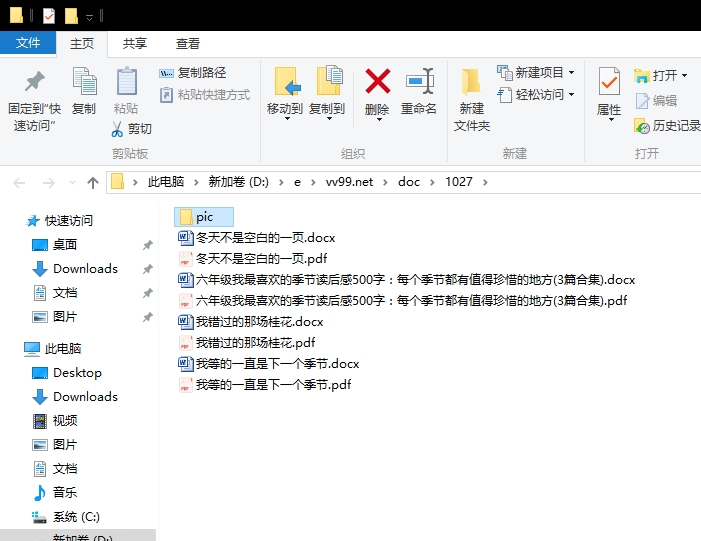
Task: Open Downloads under Quick access
Action: [75, 269]
